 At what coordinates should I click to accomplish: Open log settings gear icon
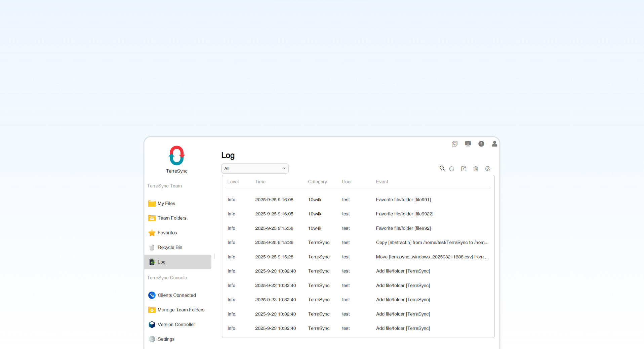click(x=487, y=169)
